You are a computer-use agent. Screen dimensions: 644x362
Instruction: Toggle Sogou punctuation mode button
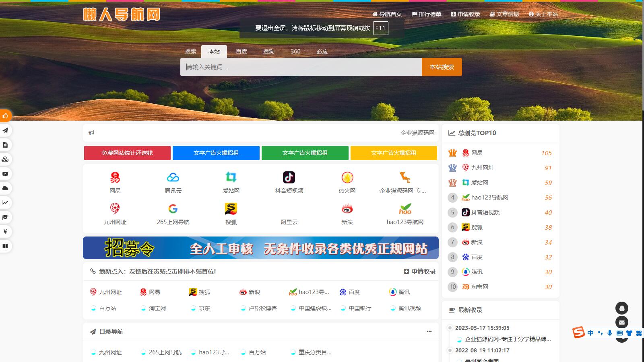[600, 333]
